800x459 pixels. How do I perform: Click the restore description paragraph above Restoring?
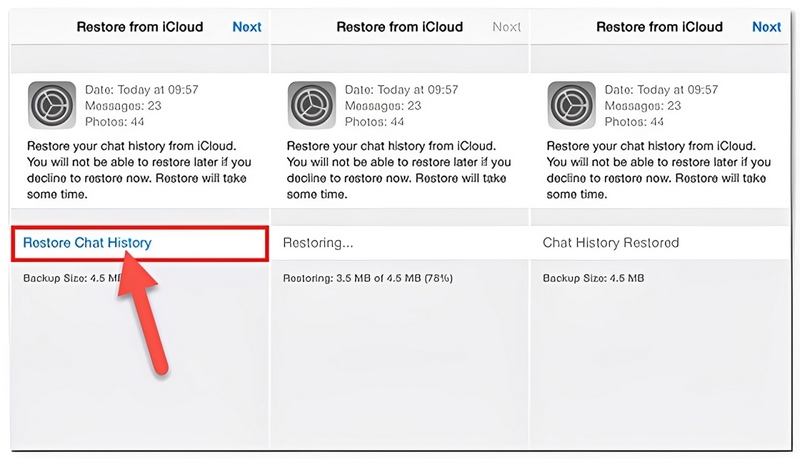tap(398, 170)
